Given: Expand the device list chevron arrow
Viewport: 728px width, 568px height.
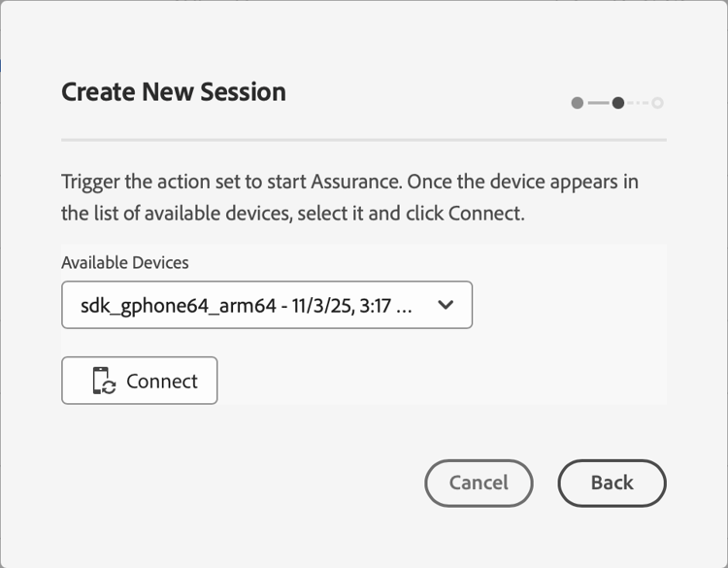Looking at the screenshot, I should click(x=446, y=305).
